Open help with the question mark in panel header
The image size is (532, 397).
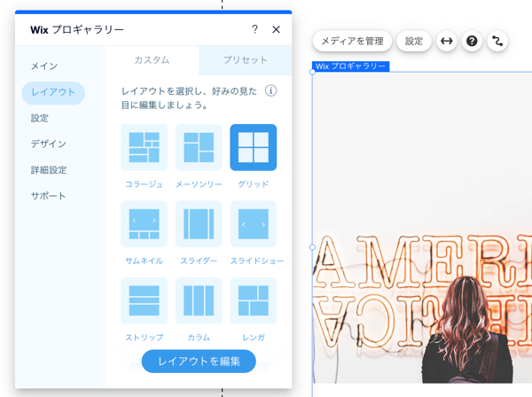(x=254, y=29)
